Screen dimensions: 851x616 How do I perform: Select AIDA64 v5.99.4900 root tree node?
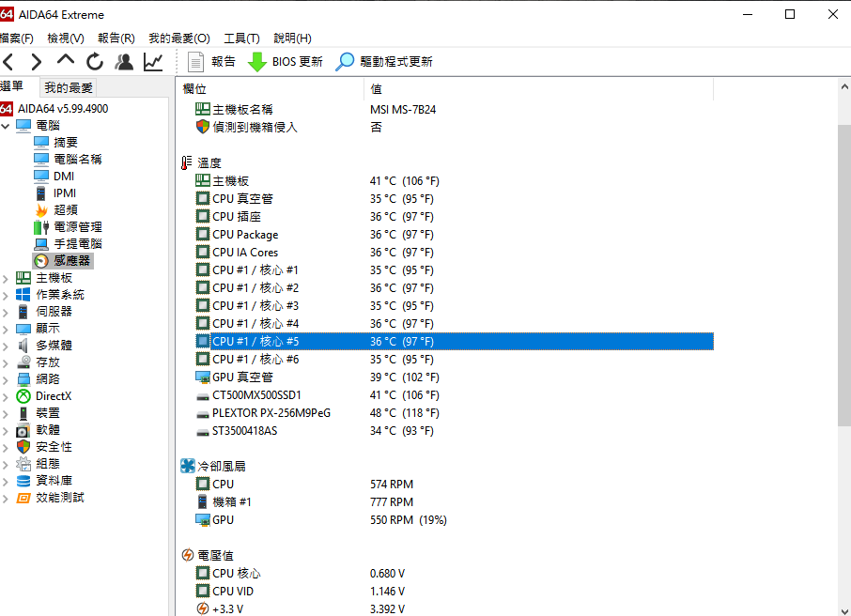(x=63, y=109)
